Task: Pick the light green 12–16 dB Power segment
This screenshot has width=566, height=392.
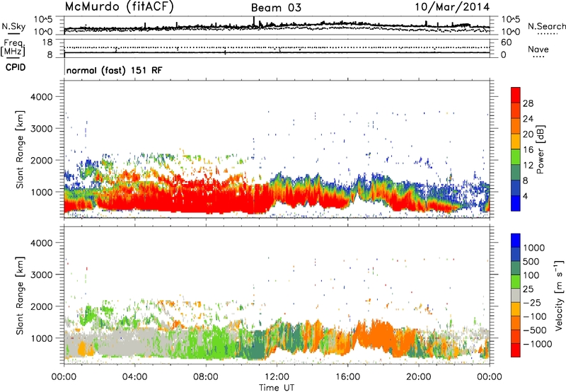Action: click(516, 157)
